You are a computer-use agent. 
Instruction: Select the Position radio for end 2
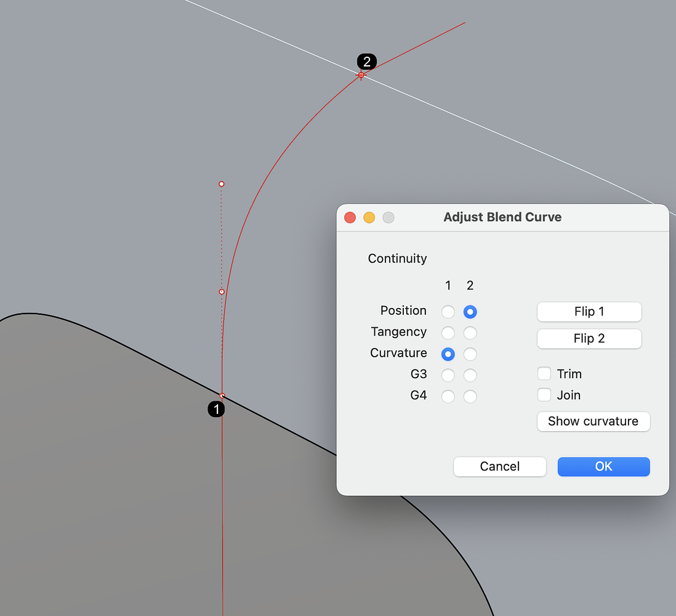(470, 312)
